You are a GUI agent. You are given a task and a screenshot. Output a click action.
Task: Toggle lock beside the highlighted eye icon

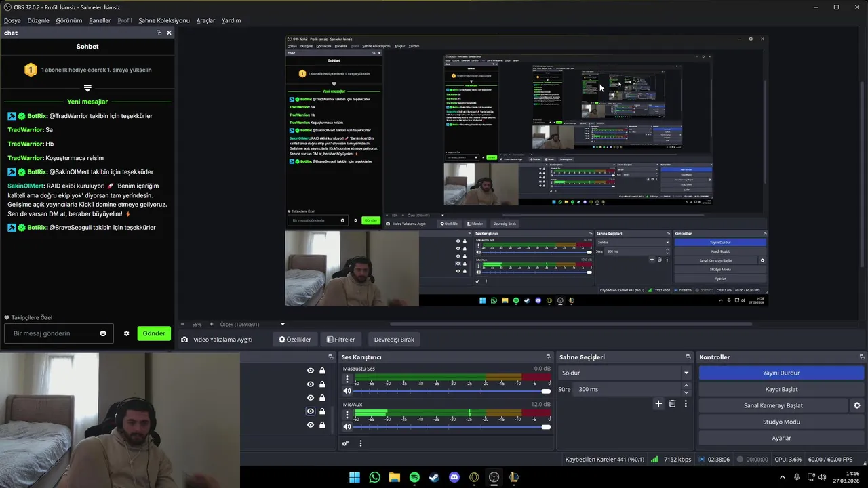[x=322, y=411]
